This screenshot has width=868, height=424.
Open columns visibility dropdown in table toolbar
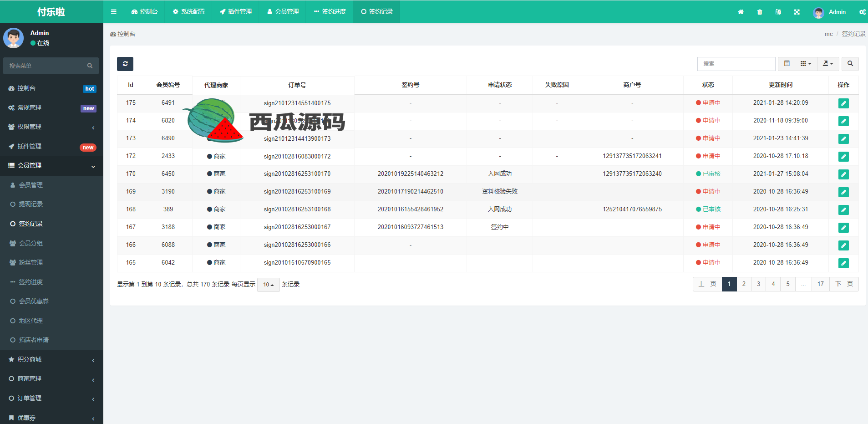click(x=806, y=64)
